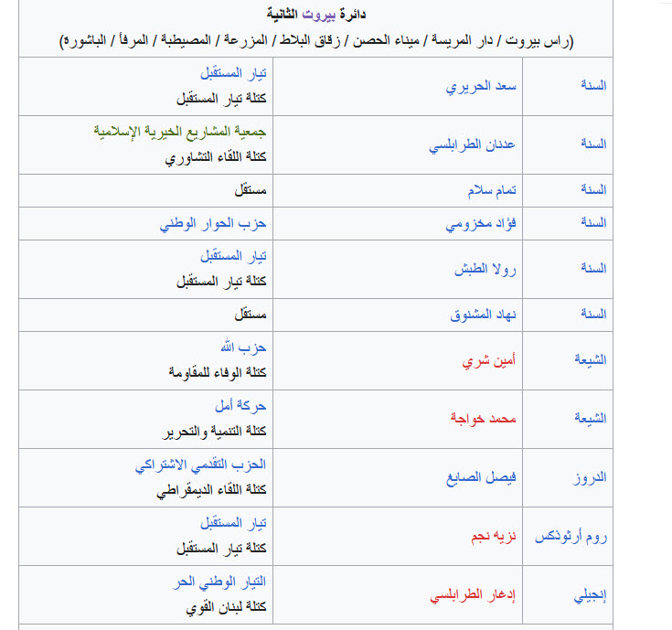Click the روم أرثوذكس link
Image resolution: width=672 pixels, height=630 pixels.
pyautogui.click(x=571, y=537)
